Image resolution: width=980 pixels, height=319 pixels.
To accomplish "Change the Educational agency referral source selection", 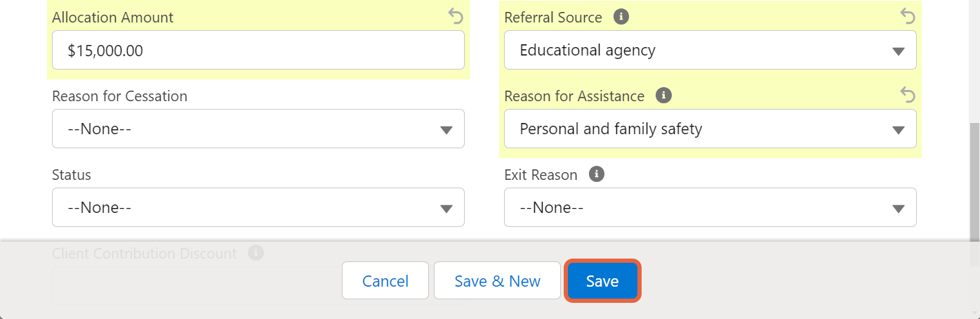I will tap(710, 50).
